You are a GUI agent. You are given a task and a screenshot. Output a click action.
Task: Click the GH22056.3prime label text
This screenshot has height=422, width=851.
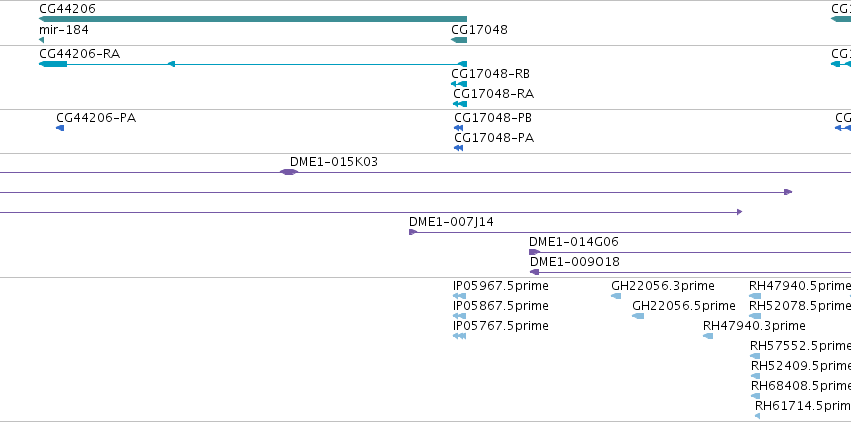pos(663,286)
